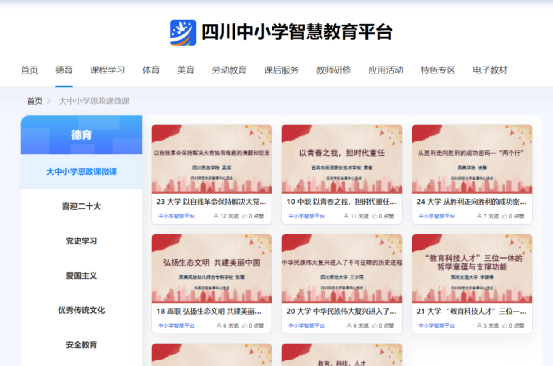Open thumbnail of course 23 大学

coord(212,159)
